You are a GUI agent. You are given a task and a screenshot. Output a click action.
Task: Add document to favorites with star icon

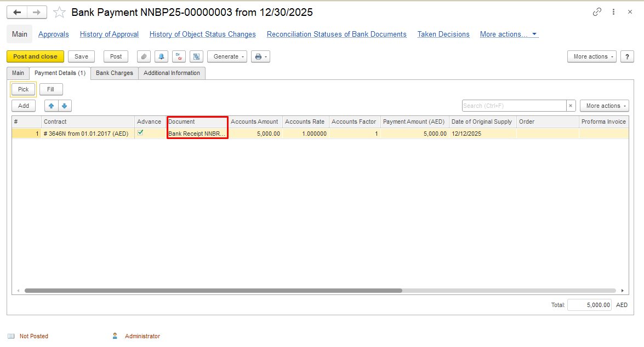[60, 12]
